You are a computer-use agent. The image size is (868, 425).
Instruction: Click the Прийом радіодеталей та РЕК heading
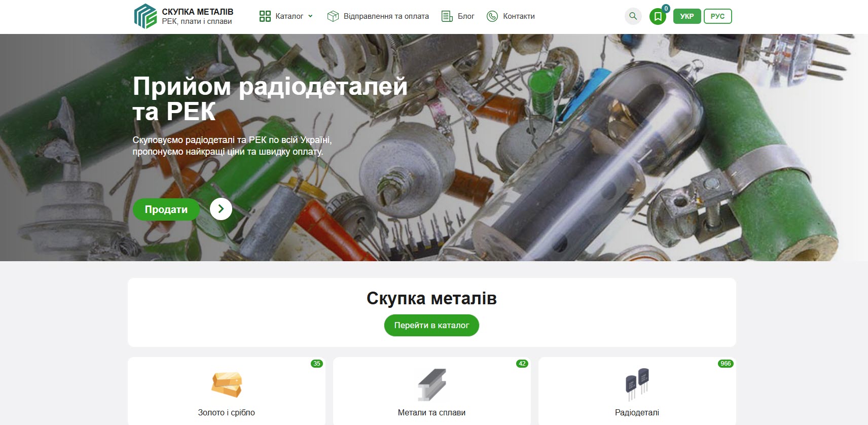coord(270,98)
